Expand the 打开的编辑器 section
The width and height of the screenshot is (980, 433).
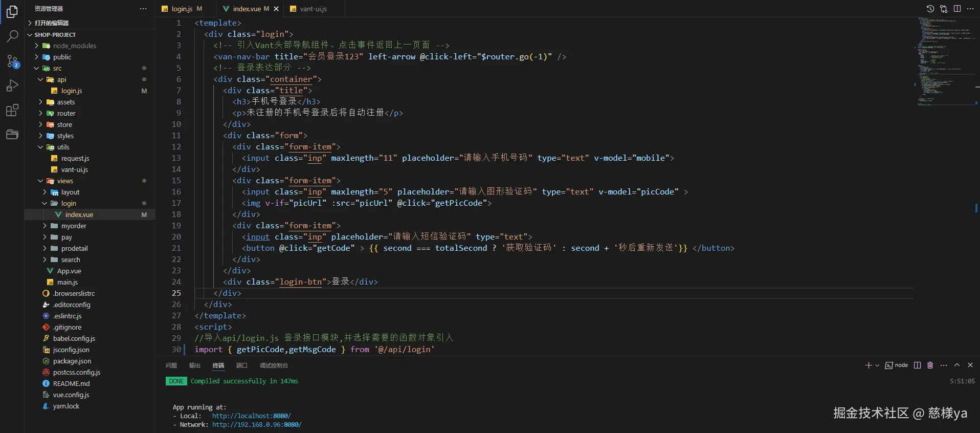(90, 23)
